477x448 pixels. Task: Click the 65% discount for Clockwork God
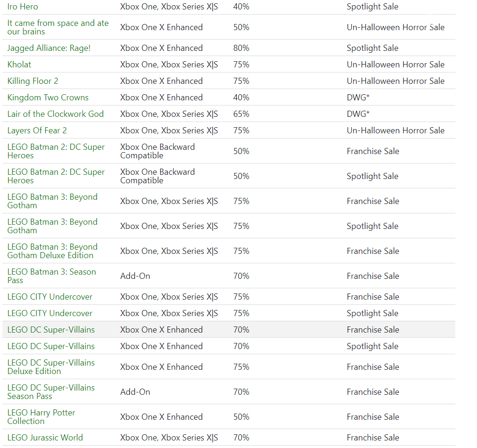coord(241,114)
